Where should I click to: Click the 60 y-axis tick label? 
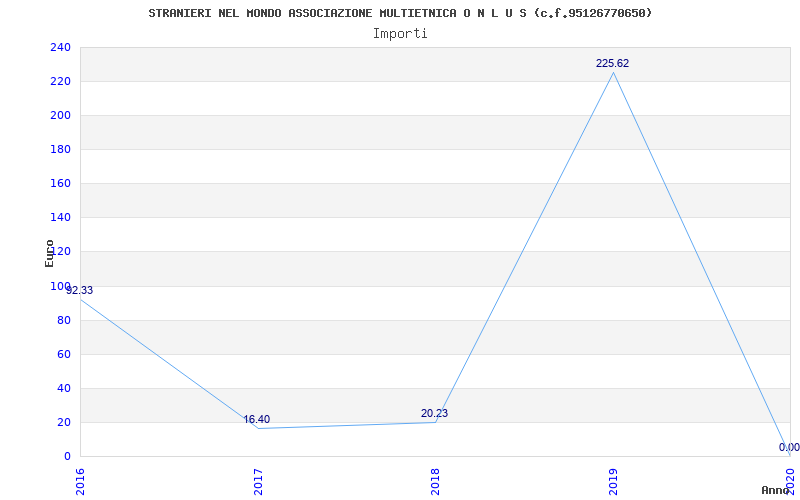(x=64, y=354)
